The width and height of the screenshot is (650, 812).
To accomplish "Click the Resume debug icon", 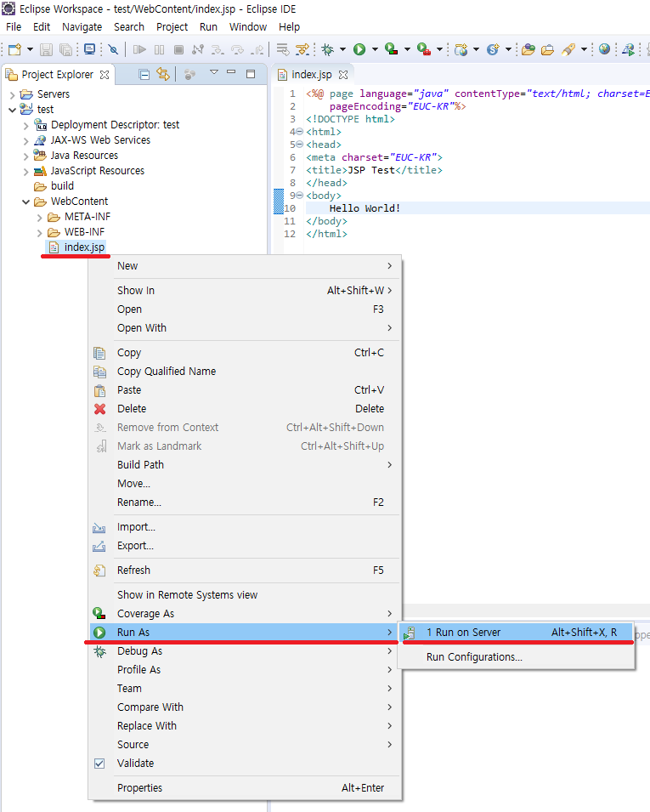I will pos(139,49).
